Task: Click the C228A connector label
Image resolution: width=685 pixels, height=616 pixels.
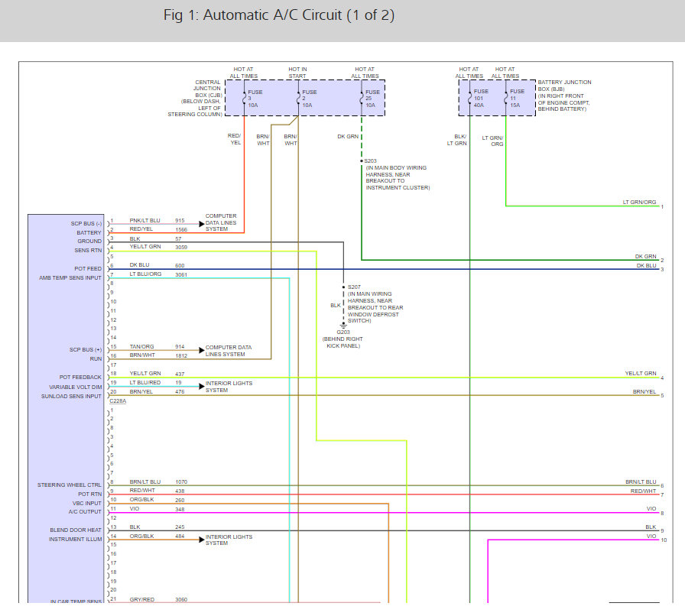Action: click(x=118, y=401)
